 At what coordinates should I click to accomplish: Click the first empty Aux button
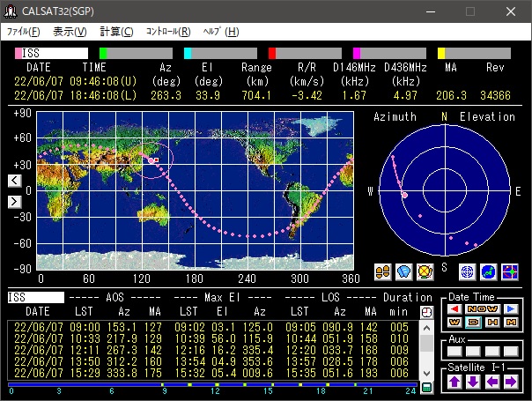[455, 352]
